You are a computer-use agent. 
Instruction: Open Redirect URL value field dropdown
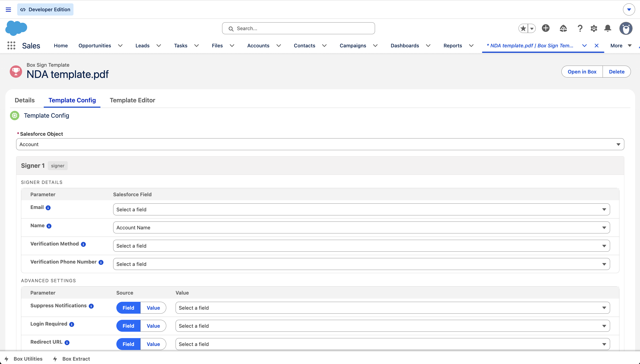[x=393, y=344]
